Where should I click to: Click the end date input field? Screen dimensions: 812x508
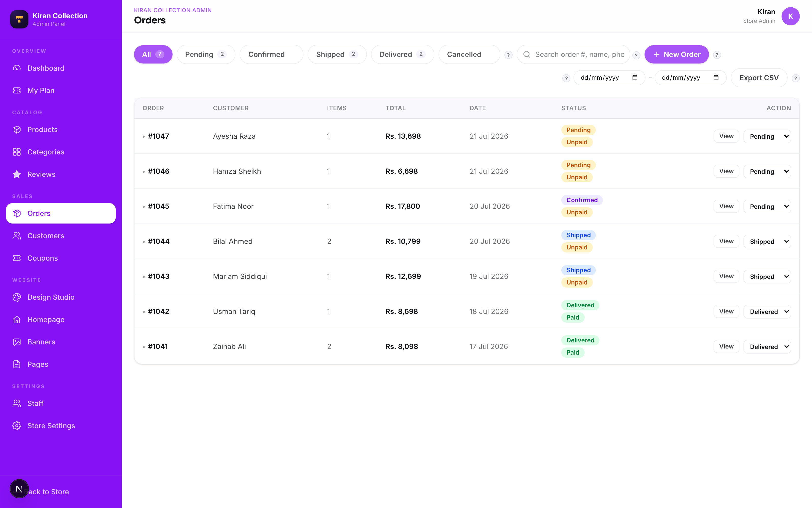pos(690,78)
